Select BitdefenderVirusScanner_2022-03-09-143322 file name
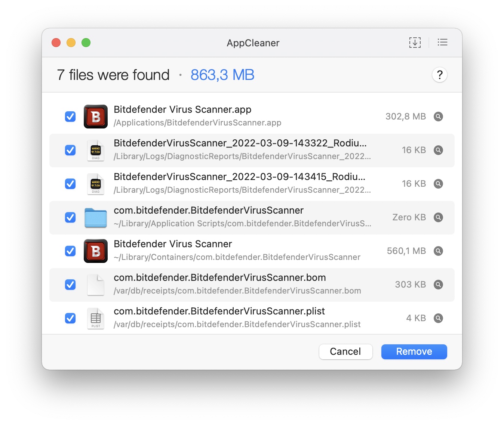Screen dimensions: 504x425 point(240,143)
